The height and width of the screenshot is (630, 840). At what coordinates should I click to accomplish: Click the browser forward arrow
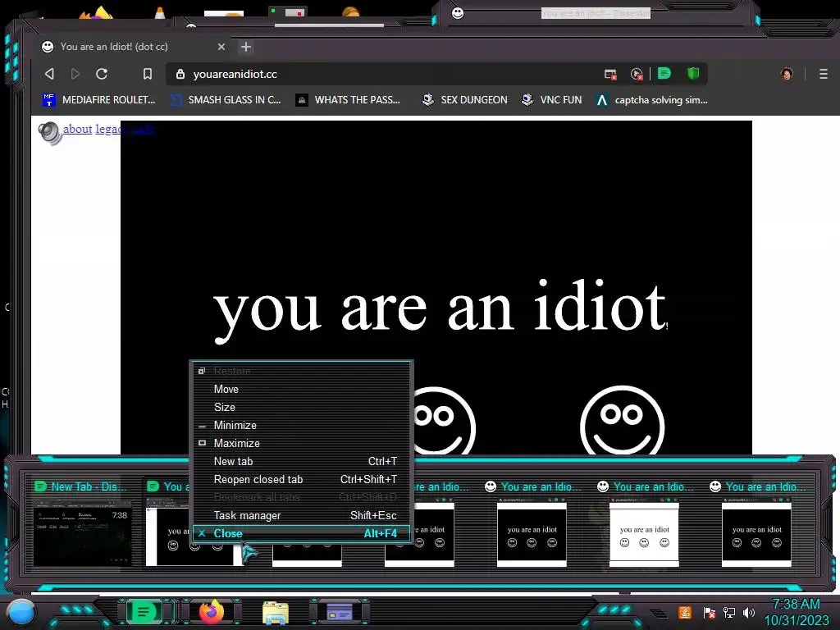pyautogui.click(x=75, y=74)
